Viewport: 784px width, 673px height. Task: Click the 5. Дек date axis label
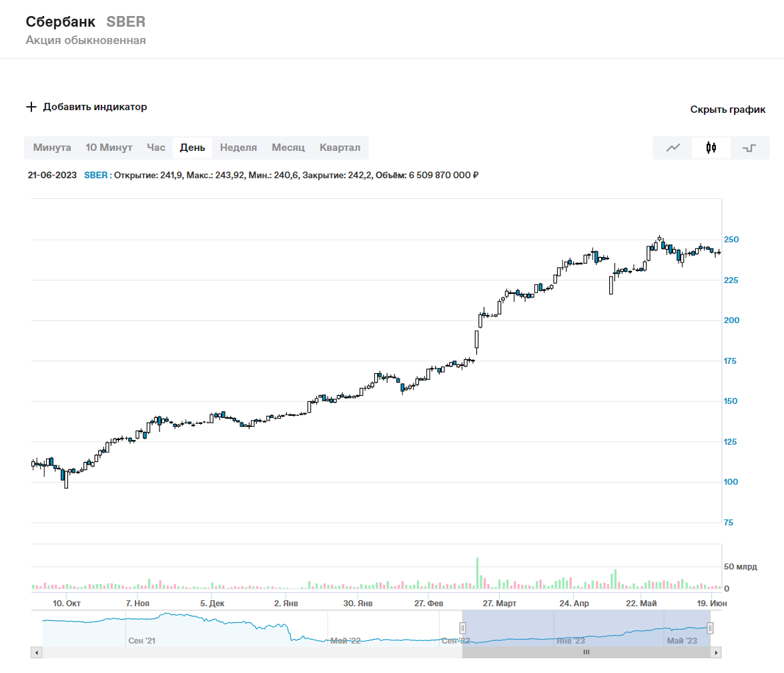212,604
